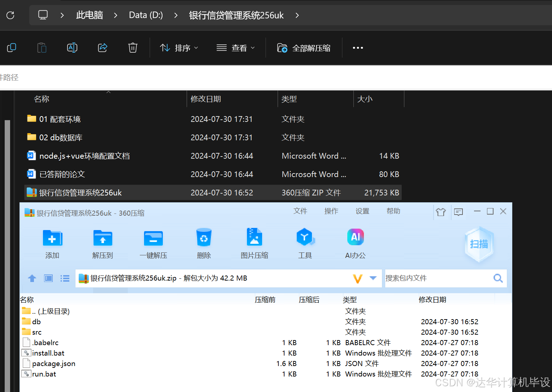Open the 帮助 menu in 360压缩

pyautogui.click(x=394, y=211)
